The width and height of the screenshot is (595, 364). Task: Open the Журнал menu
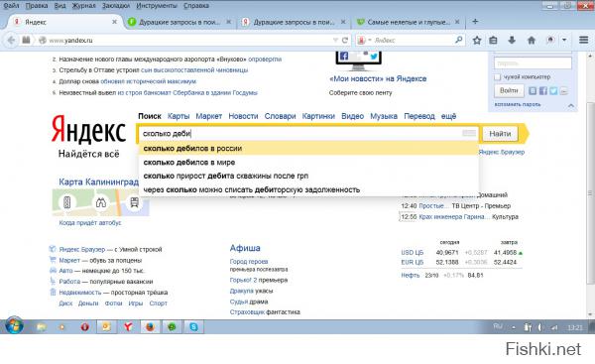point(84,6)
